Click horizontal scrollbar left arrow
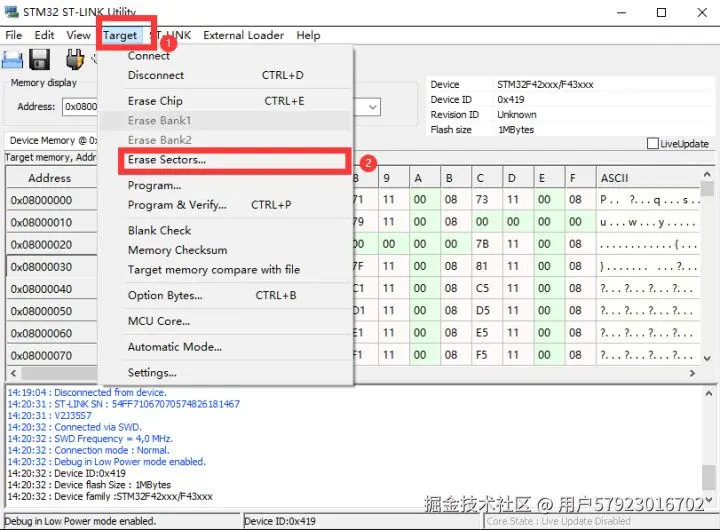 pyautogui.click(x=13, y=373)
